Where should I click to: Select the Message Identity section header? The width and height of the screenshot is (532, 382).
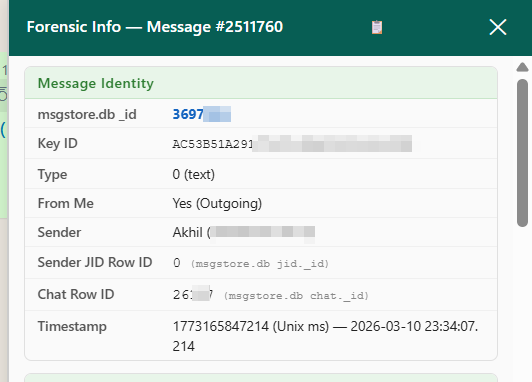point(261,83)
